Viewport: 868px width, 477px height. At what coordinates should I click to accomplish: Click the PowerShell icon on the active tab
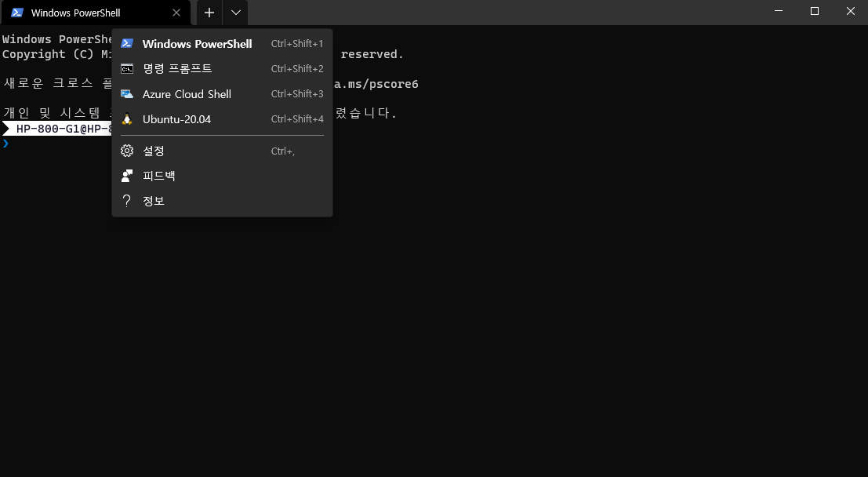(x=17, y=13)
